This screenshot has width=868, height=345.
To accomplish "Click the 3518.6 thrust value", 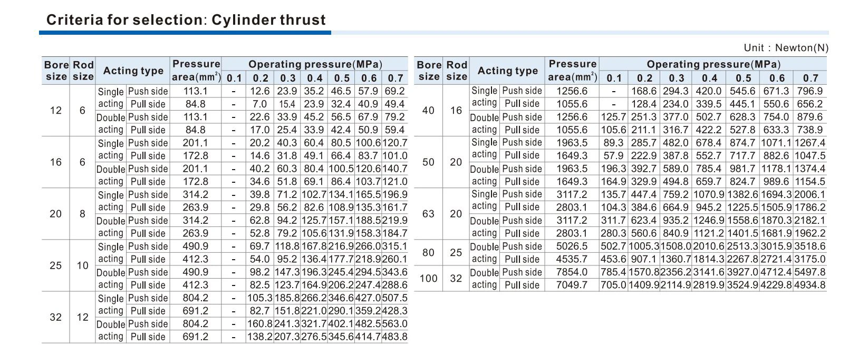I will [810, 246].
